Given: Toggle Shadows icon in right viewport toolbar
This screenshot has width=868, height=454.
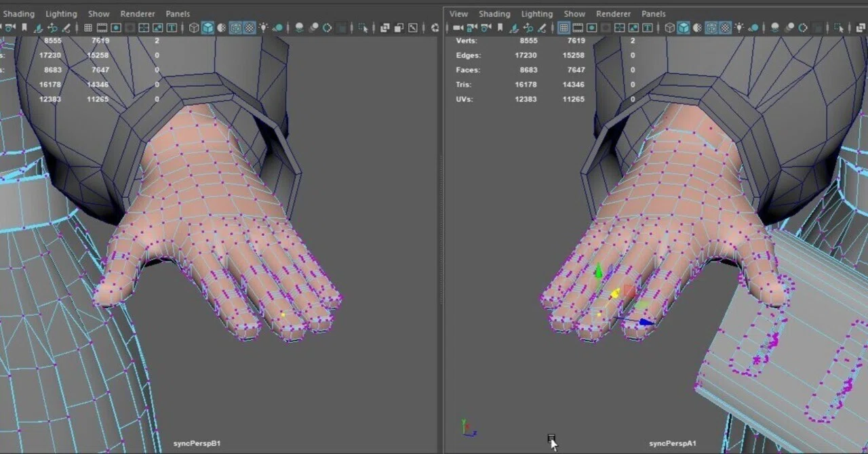Looking at the screenshot, I should 753,28.
